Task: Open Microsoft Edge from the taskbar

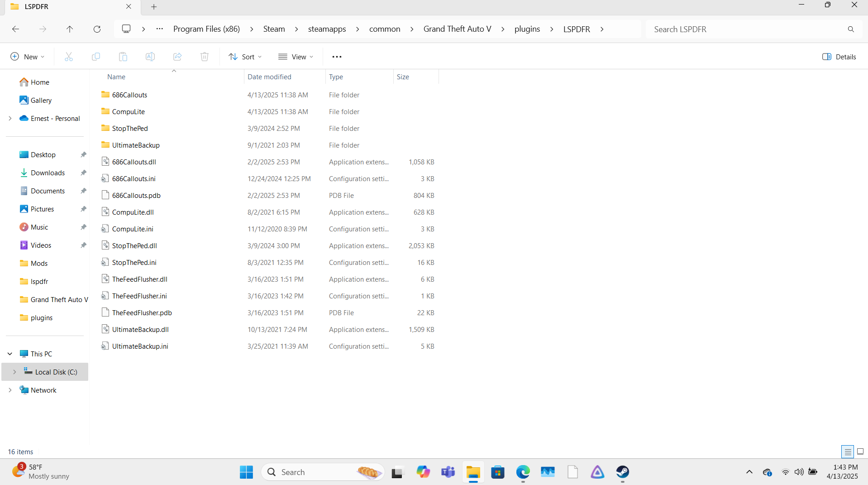Action: point(523,472)
